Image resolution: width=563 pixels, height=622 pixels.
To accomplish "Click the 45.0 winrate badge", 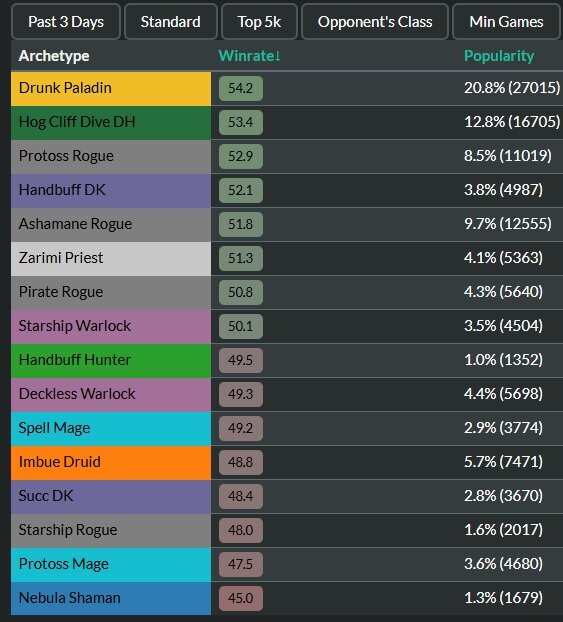I will tap(240, 598).
